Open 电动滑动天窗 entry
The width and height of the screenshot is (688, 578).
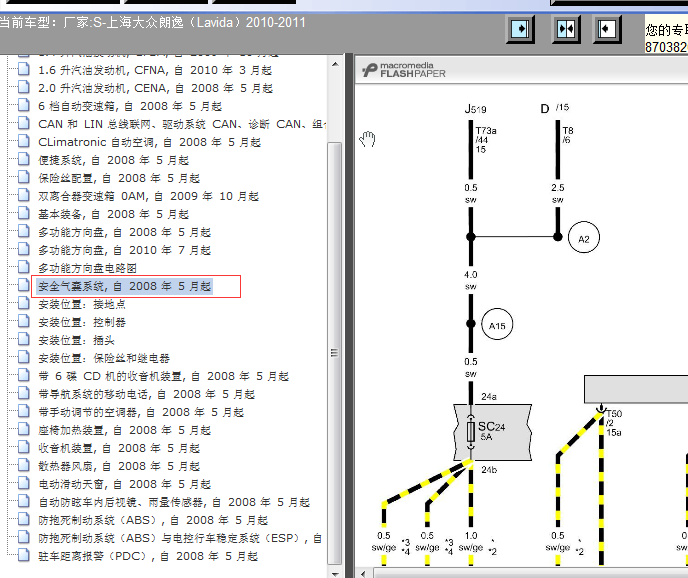(x=124, y=484)
